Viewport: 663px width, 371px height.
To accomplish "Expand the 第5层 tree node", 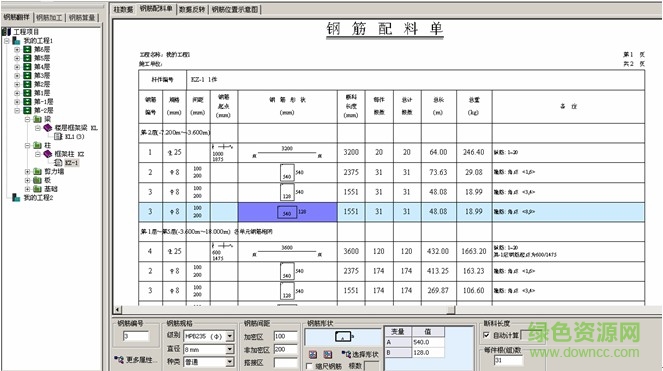I will tap(17, 58).
